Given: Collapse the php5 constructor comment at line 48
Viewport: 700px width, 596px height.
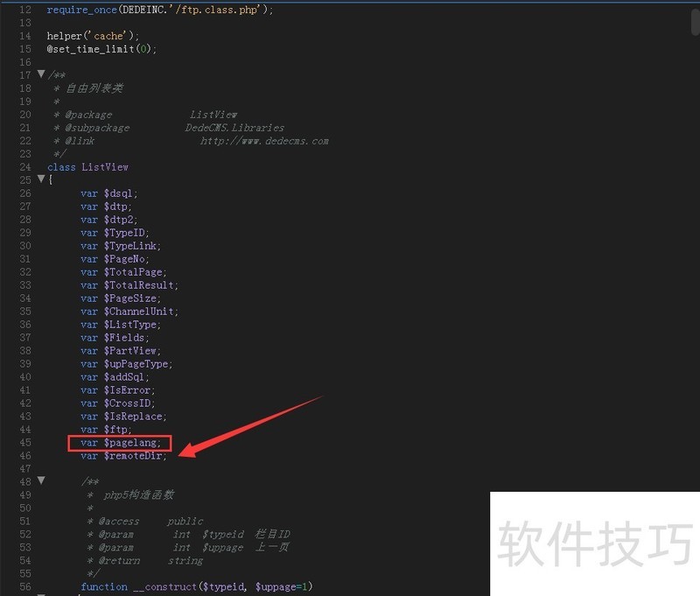Looking at the screenshot, I should click(x=41, y=480).
